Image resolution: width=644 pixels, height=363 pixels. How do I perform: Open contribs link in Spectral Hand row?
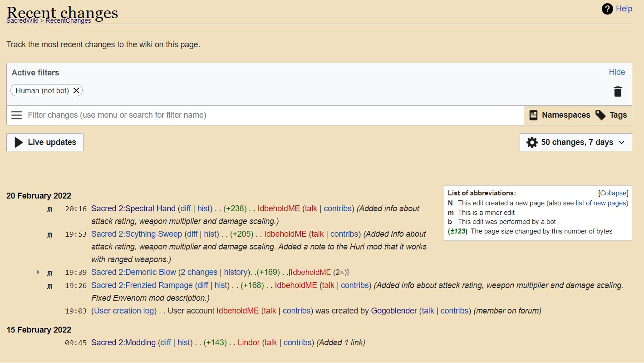(x=338, y=209)
